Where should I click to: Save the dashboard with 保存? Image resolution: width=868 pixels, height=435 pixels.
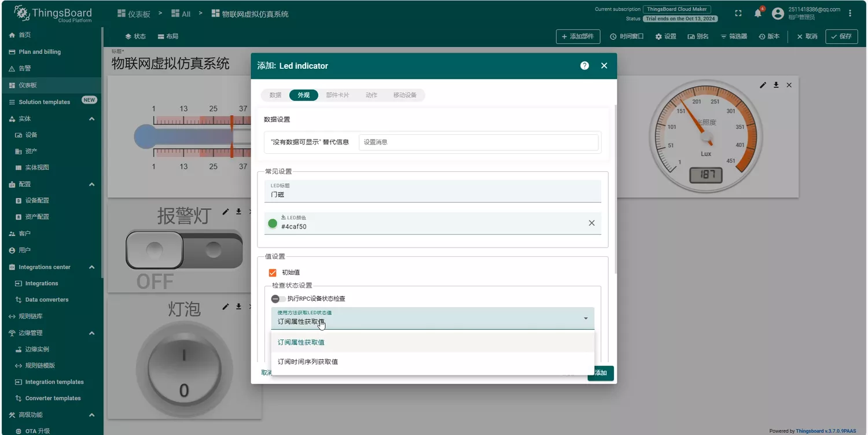coord(841,36)
